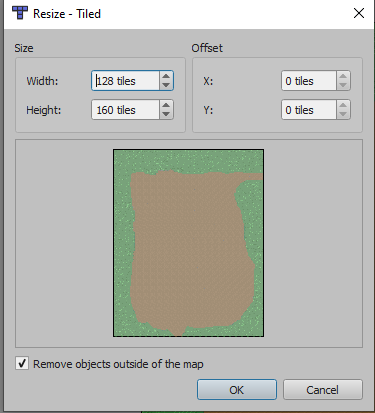
Task: Decrease Height with the down arrow
Action: pos(166,114)
